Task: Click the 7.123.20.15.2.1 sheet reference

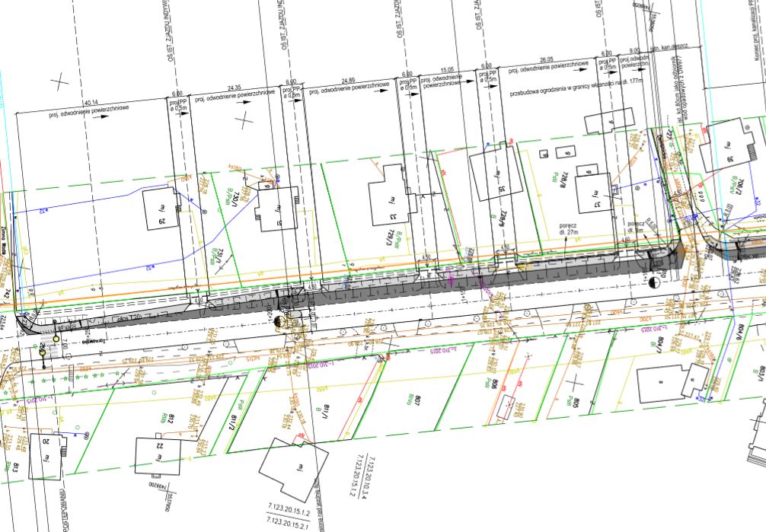Action: pyautogui.click(x=288, y=522)
